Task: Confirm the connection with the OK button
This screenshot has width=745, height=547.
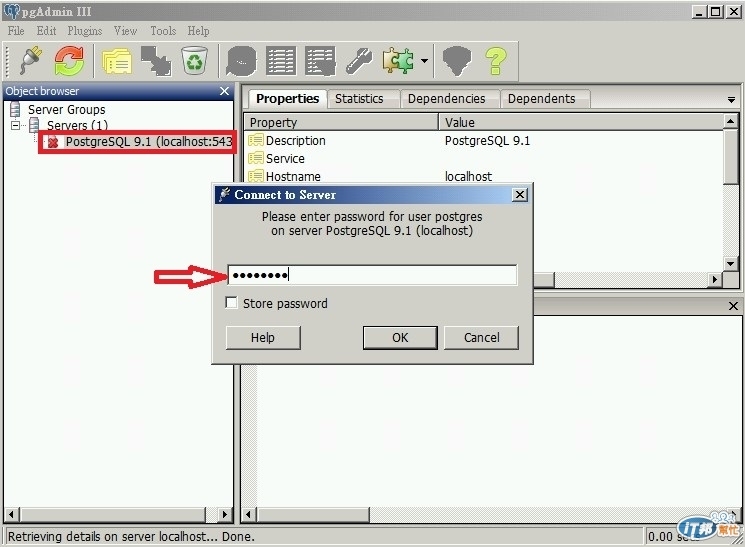Action: click(400, 337)
